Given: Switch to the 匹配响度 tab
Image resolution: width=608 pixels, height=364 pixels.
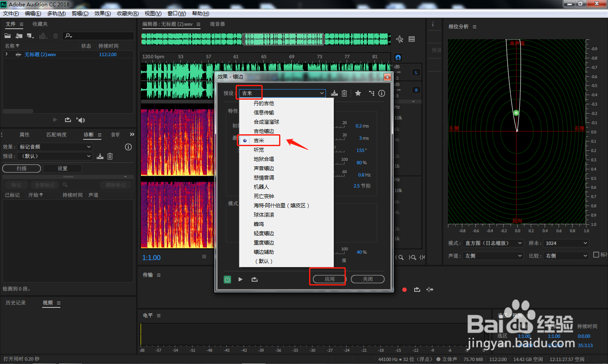Looking at the screenshot, I should [57, 135].
